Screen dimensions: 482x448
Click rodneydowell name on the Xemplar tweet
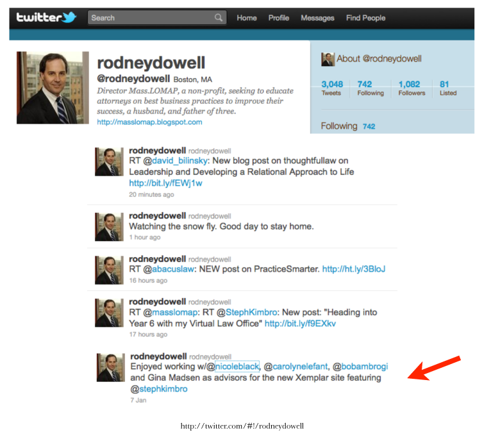(x=158, y=356)
